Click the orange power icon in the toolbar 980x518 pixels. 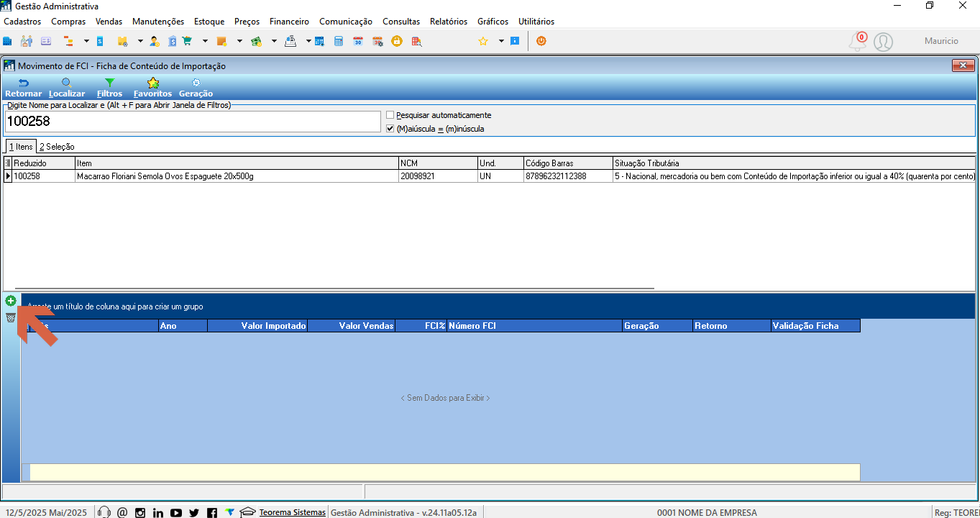coord(541,41)
